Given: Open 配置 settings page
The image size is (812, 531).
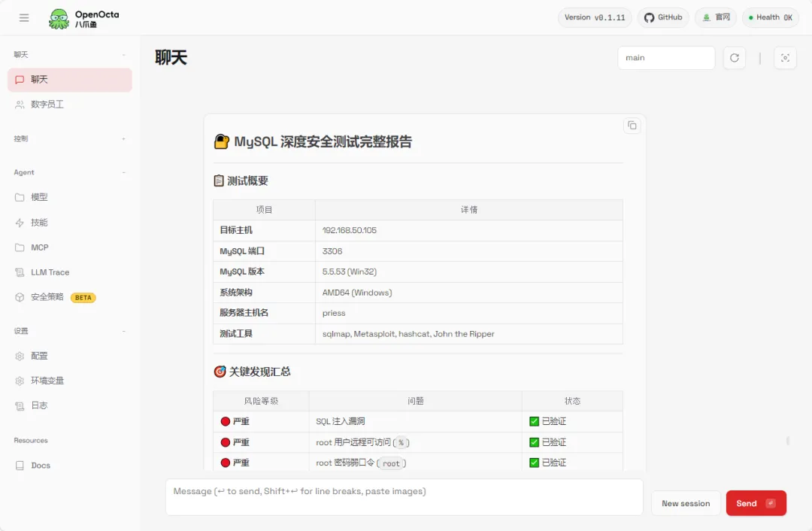Looking at the screenshot, I should (70, 356).
